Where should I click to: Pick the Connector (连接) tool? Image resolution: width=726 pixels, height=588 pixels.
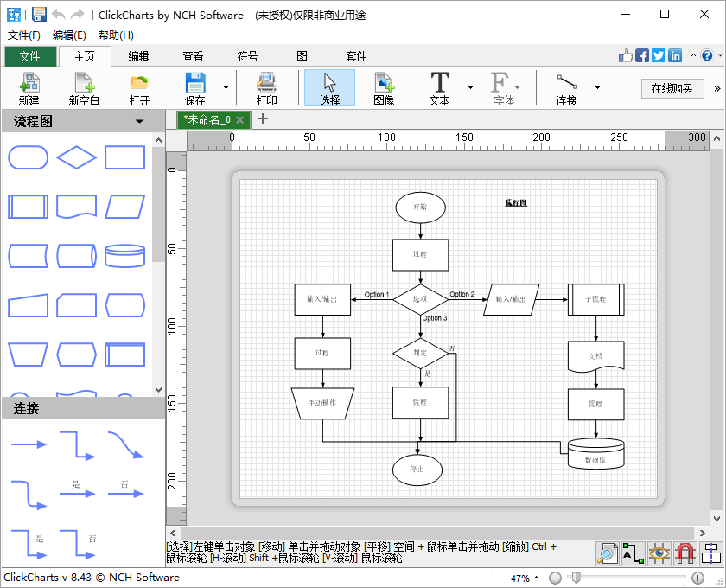click(x=566, y=88)
